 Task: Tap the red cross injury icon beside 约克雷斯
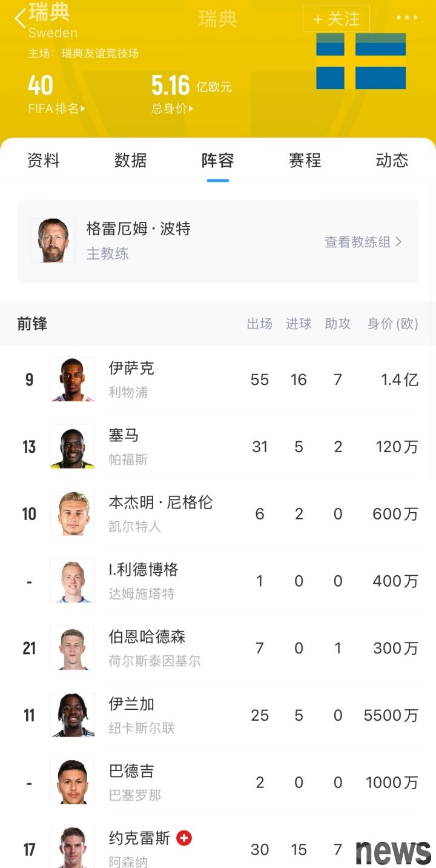(x=184, y=838)
